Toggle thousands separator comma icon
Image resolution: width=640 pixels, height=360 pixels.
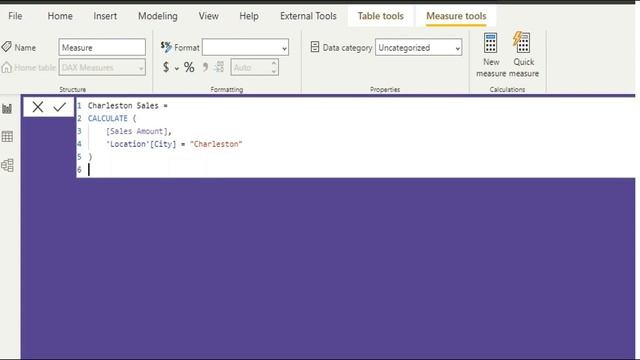(x=205, y=67)
